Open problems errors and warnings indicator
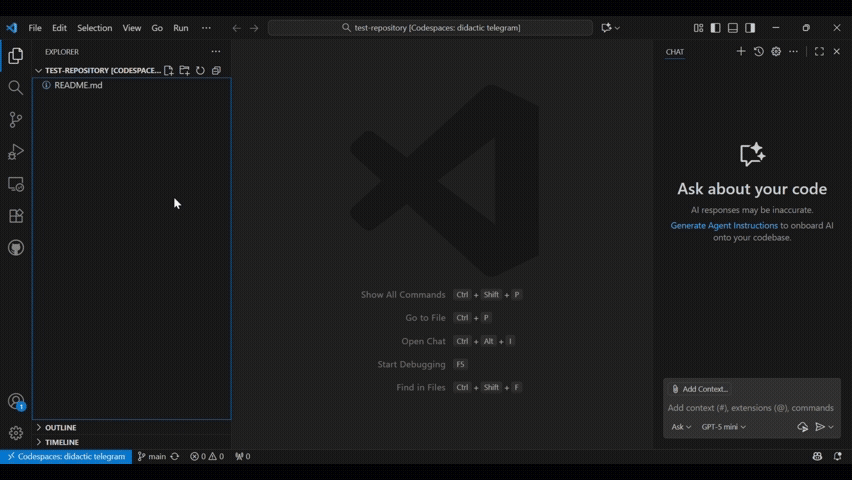This screenshot has width=852, height=480. coord(207,456)
